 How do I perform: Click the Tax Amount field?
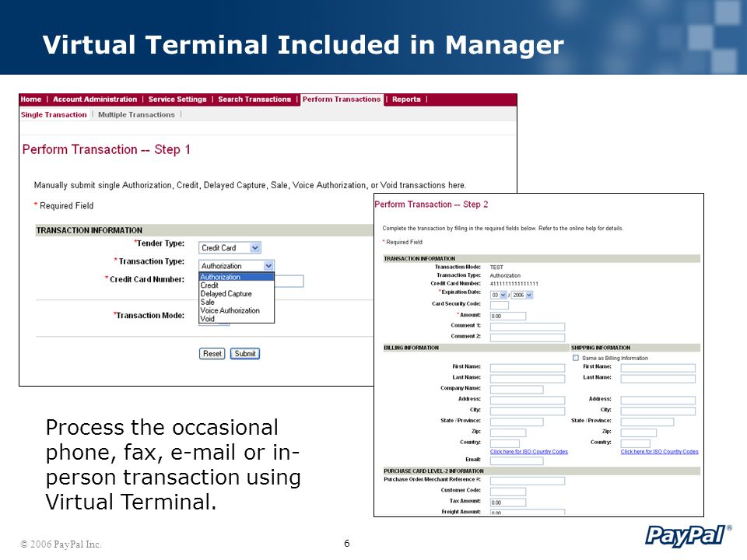click(508, 502)
